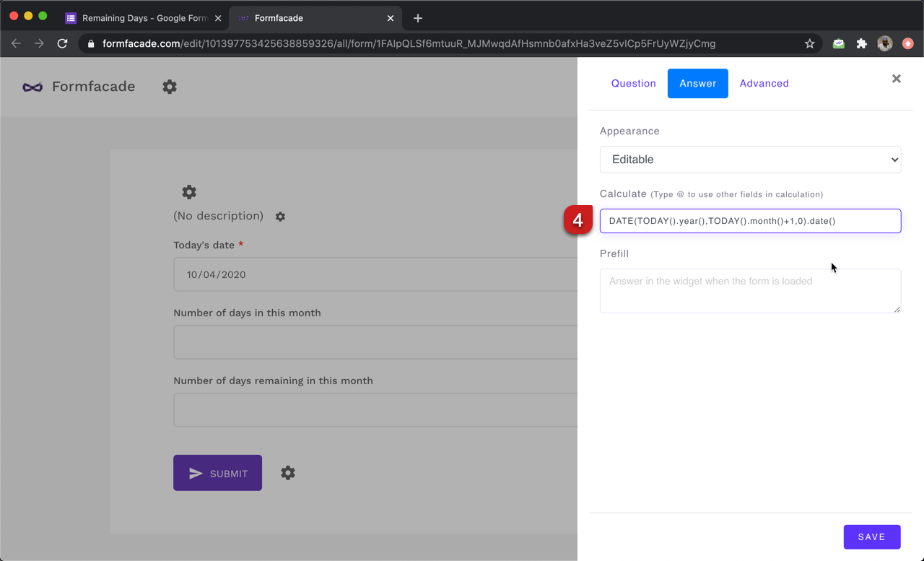Reload the page

(63, 43)
